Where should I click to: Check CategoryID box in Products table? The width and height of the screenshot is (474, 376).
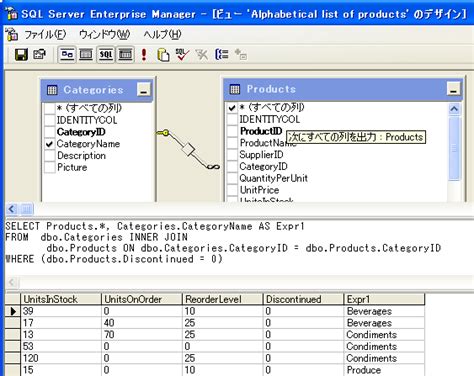pos(232,167)
